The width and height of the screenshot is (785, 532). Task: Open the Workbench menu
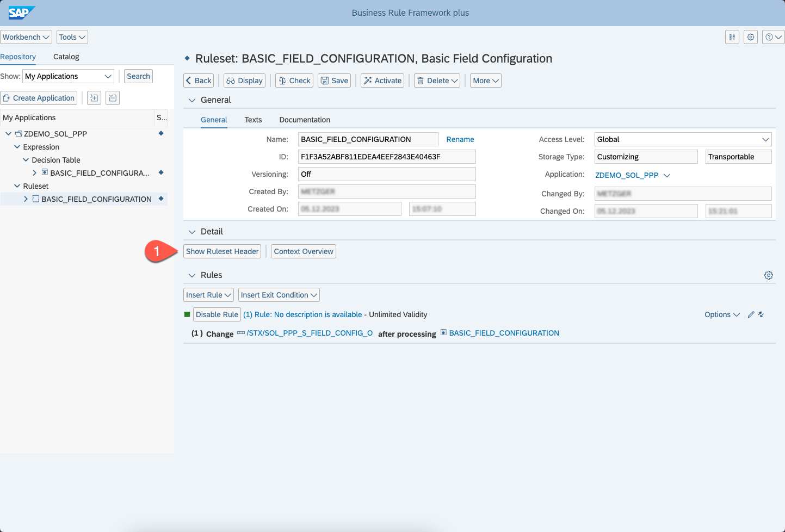(x=26, y=37)
